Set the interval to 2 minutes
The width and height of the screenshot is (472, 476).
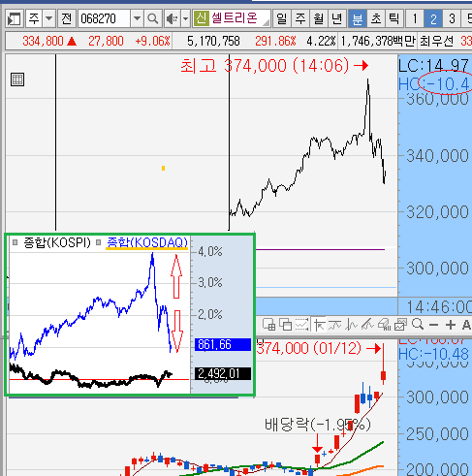pyautogui.click(x=433, y=19)
